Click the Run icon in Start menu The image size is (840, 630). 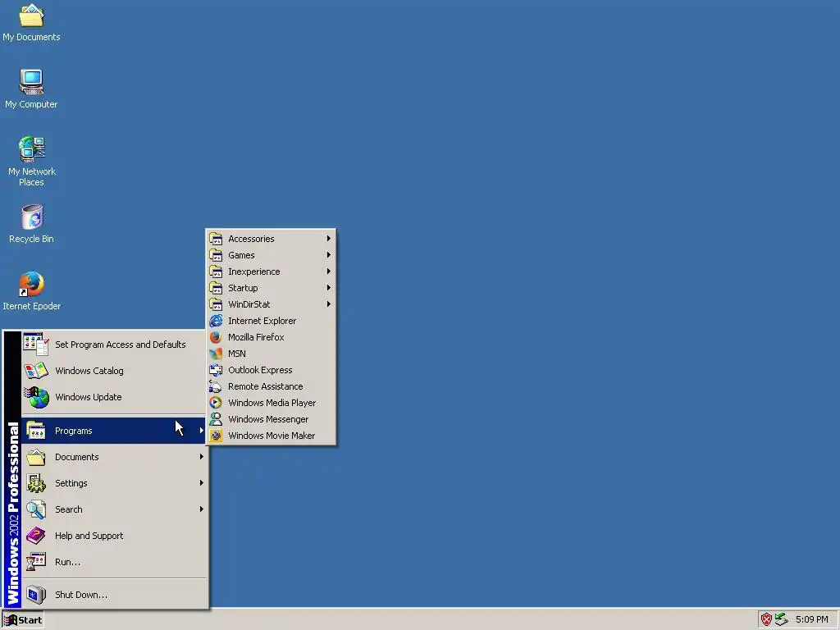tap(36, 562)
